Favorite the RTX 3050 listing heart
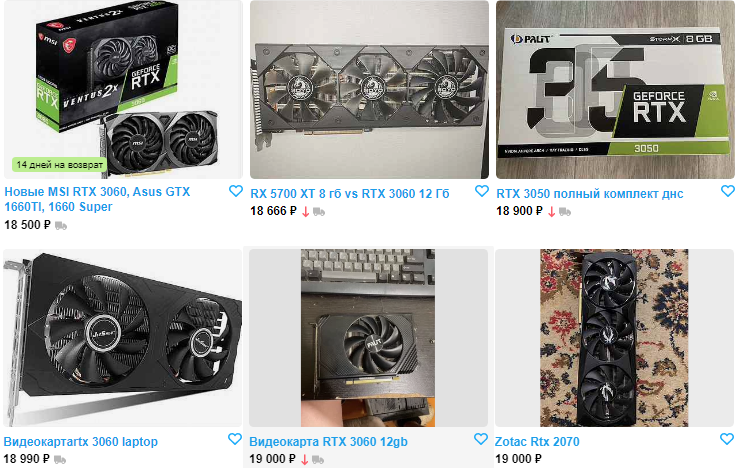The image size is (740, 474). tap(728, 191)
